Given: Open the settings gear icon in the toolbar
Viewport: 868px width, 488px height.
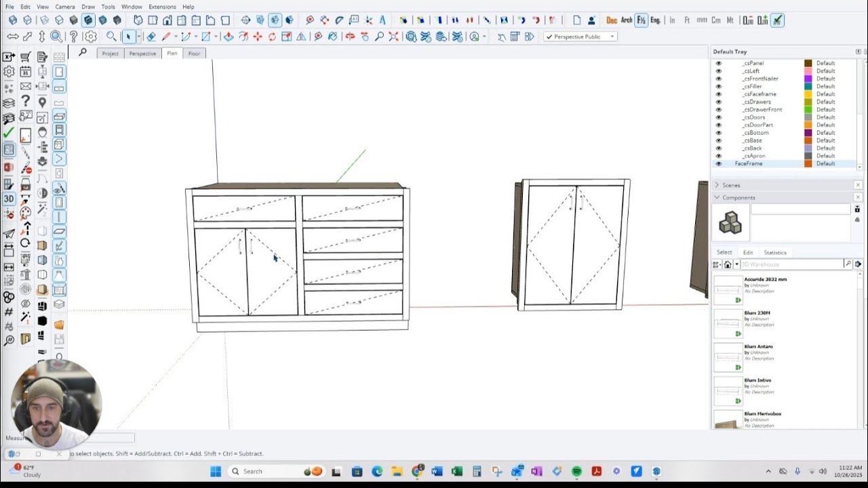Looking at the screenshot, I should (x=90, y=37).
